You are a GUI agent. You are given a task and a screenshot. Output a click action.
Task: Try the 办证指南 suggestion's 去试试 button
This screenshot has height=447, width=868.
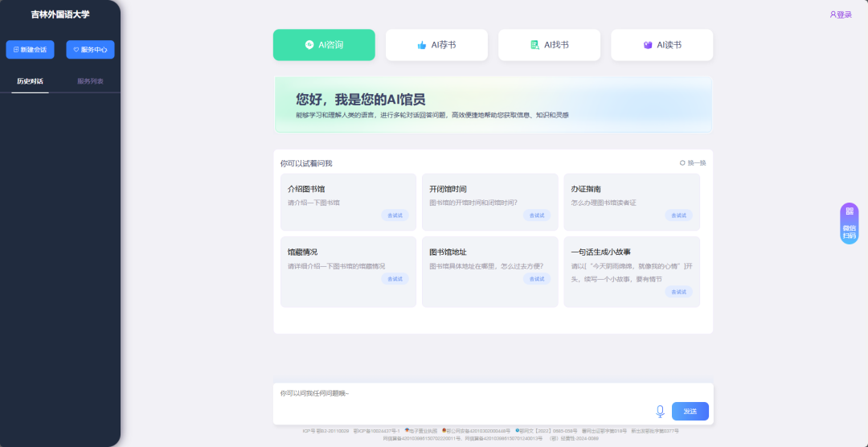[x=678, y=215]
